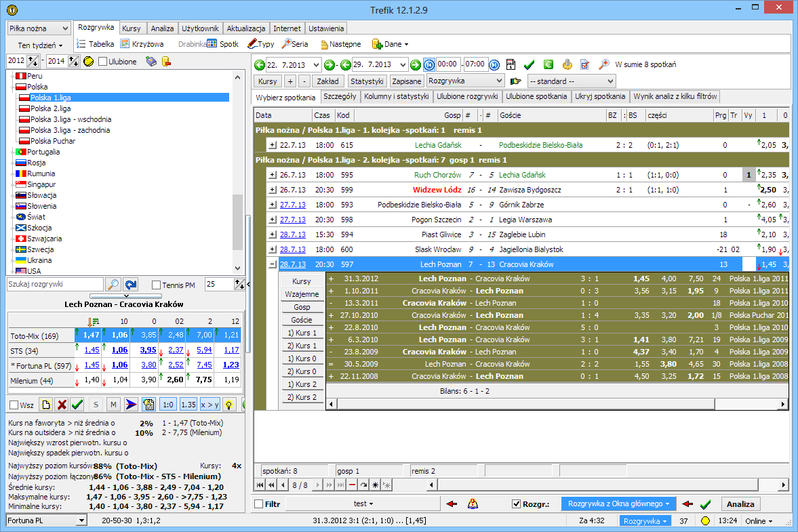798x532 pixels.
Task: Click the red X delete icon
Action: tap(61, 405)
